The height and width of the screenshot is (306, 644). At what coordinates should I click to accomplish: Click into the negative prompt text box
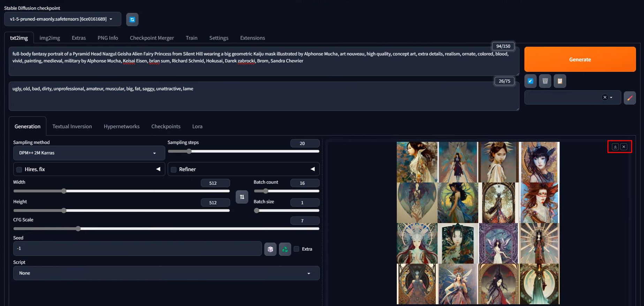264,96
